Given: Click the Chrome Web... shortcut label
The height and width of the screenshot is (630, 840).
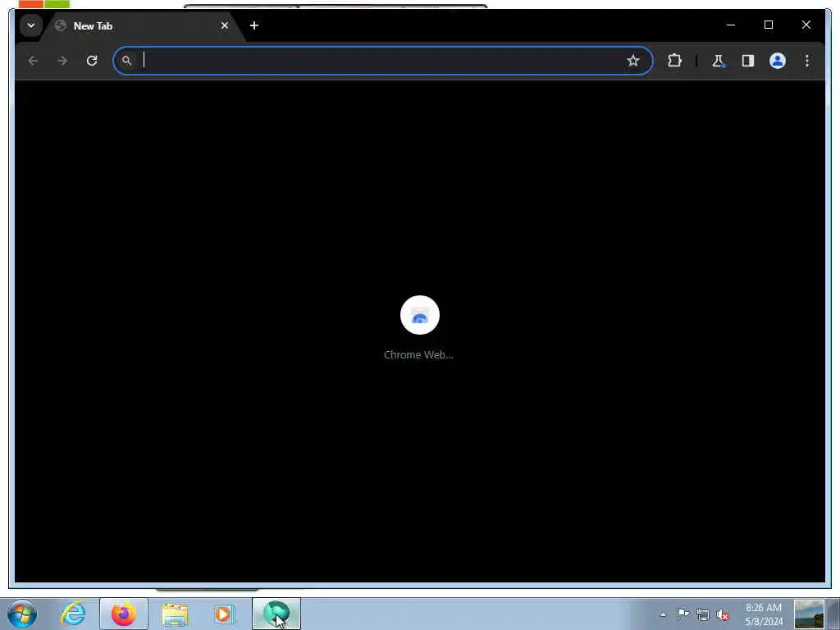Looking at the screenshot, I should pyautogui.click(x=418, y=354).
